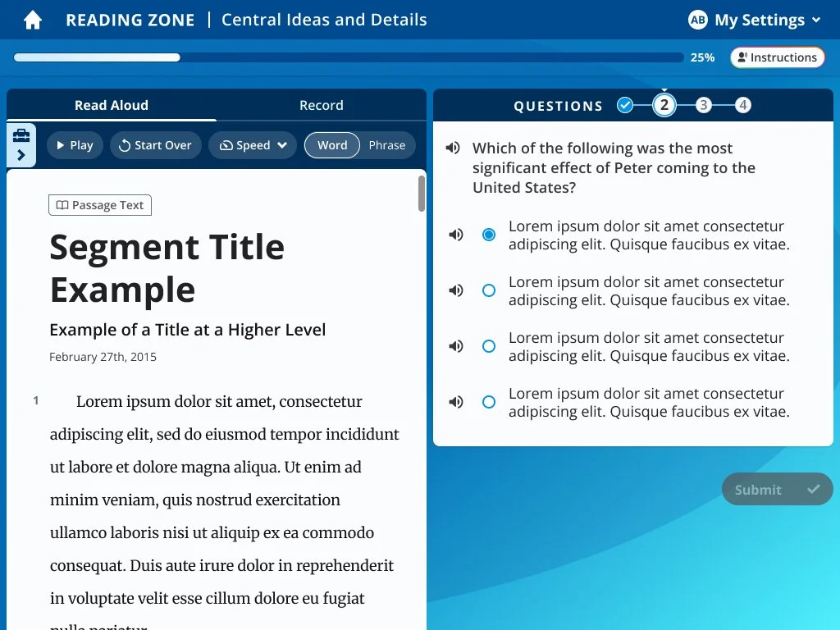Click the 25% progress label
The image size is (840, 630).
(702, 57)
